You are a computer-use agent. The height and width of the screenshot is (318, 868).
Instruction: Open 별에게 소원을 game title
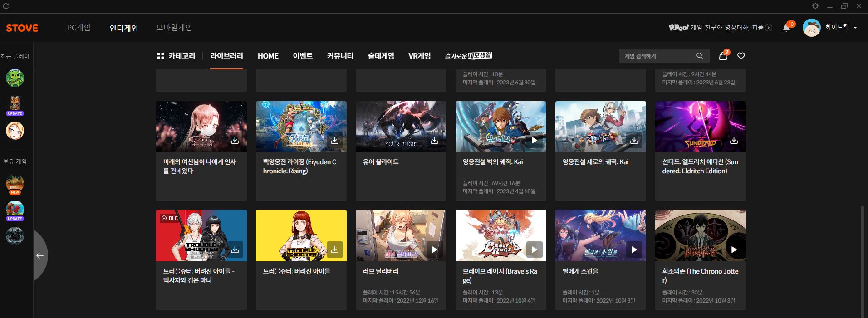580,271
